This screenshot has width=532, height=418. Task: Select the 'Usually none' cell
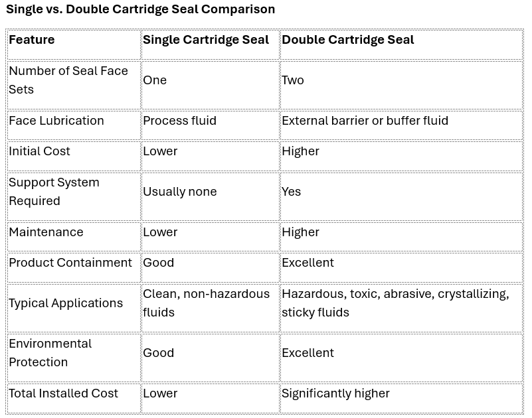pos(211,196)
